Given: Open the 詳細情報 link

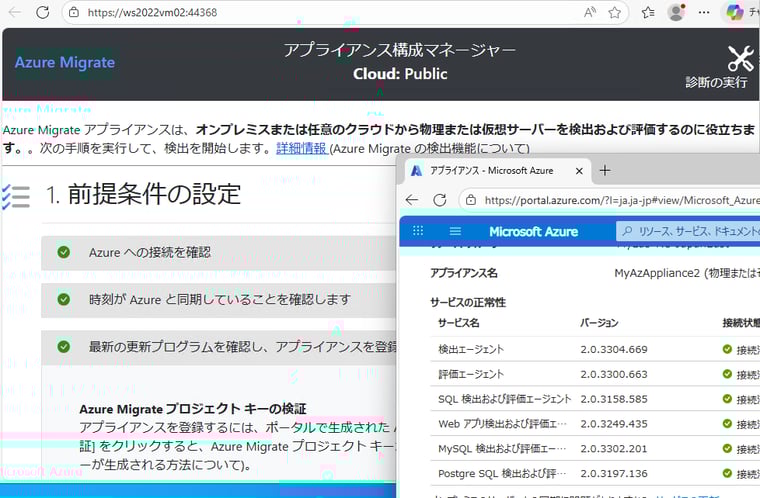Looking at the screenshot, I should [x=301, y=148].
